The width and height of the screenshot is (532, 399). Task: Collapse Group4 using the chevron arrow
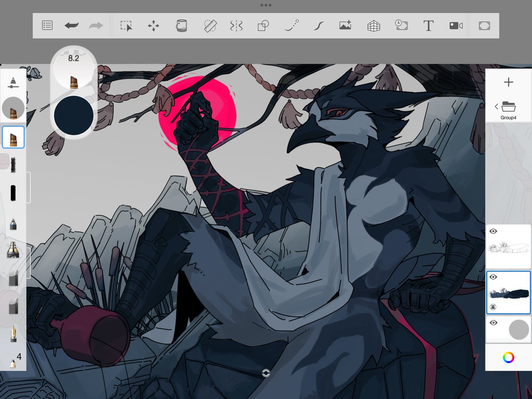click(496, 106)
